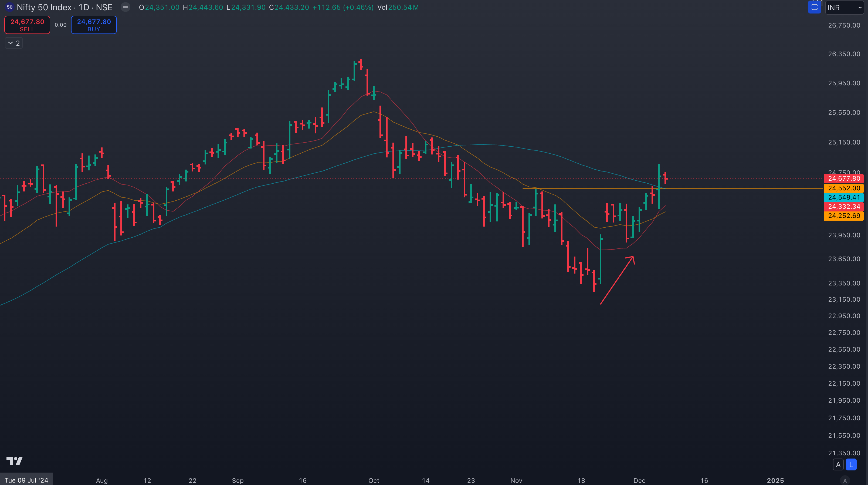Screen dimensions: 868x485
Task: Click the blue fullscreen frame icon
Action: (814, 7)
